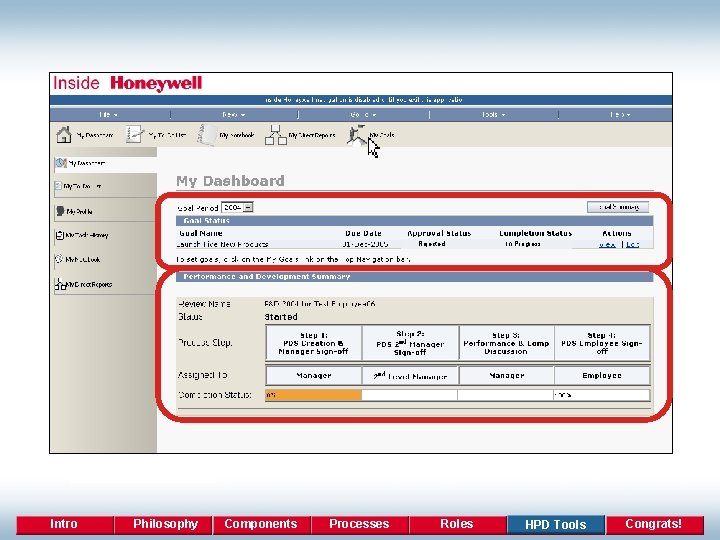Open the second menu in the navigation bar
Image resolution: width=720 pixels, height=540 pixels.
click(234, 114)
